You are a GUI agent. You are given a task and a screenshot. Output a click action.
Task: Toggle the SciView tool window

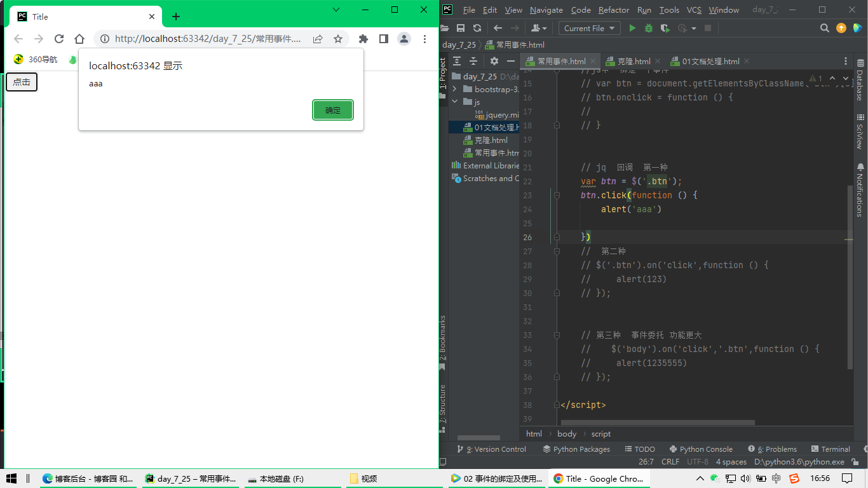point(860,132)
